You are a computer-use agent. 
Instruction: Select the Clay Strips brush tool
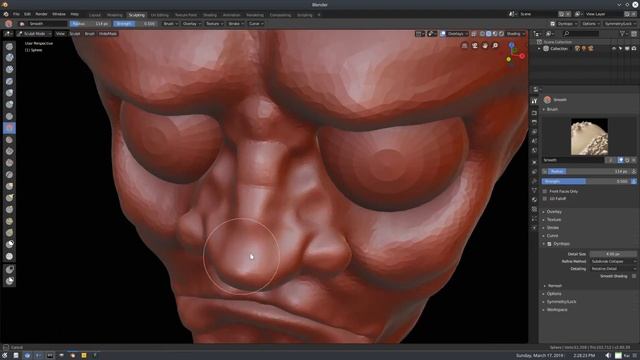pos(9,69)
